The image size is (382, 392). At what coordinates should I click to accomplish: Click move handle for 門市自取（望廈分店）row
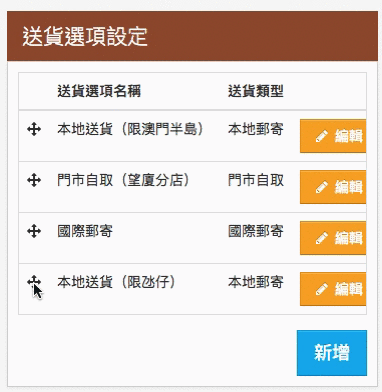click(x=34, y=180)
